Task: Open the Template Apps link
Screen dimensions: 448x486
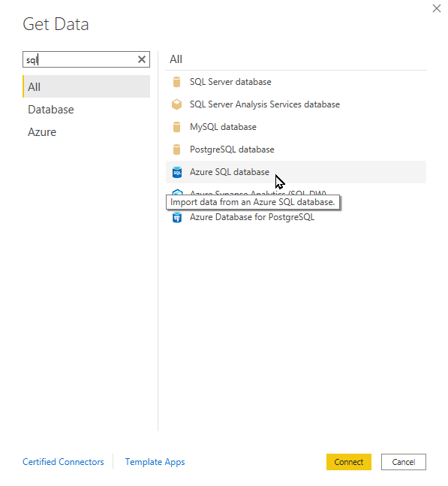Action: pos(155,462)
